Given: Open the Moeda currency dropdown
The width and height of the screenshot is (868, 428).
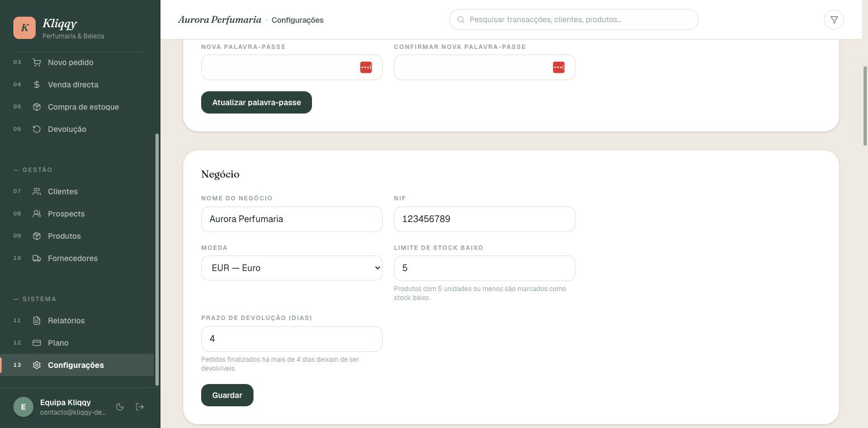Looking at the screenshot, I should (292, 268).
